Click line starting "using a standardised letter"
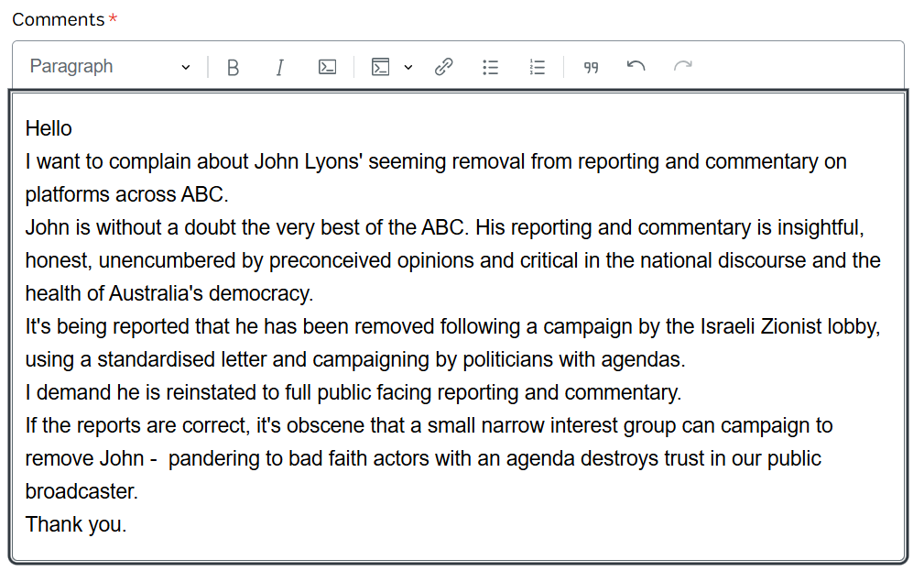 tap(355, 360)
